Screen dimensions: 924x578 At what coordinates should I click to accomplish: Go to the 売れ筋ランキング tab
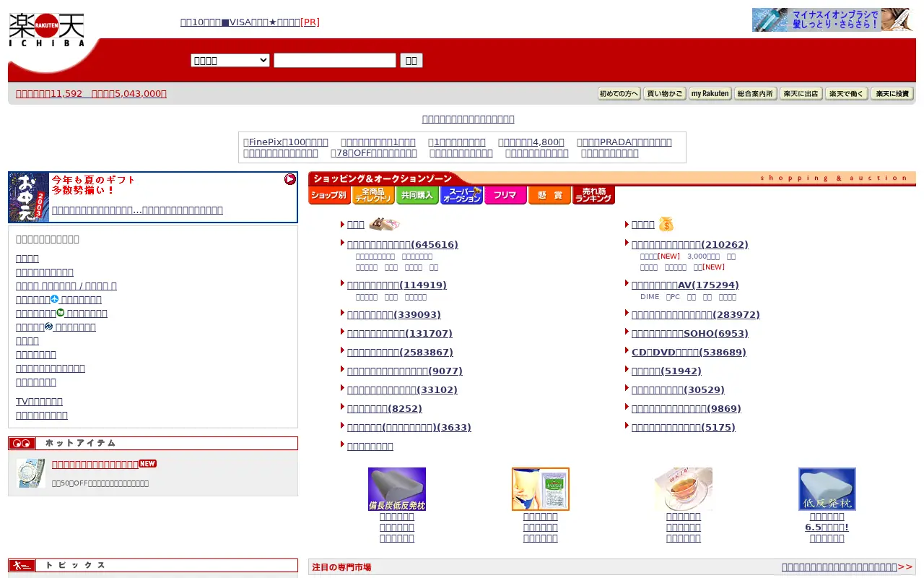593,196
